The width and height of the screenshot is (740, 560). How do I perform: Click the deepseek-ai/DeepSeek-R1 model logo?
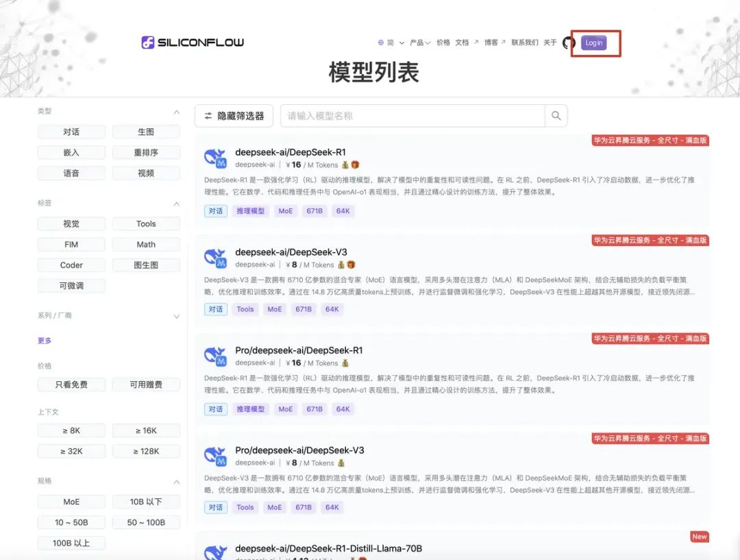tap(216, 158)
